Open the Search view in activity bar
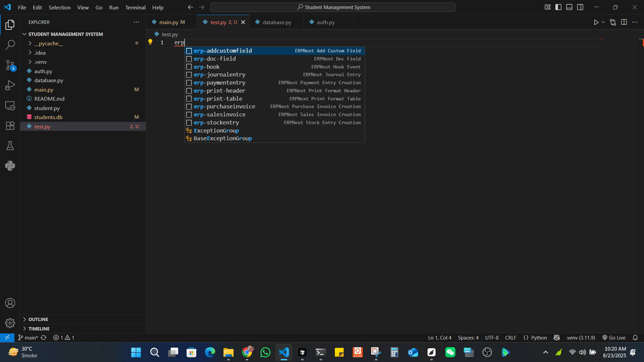Viewport: 644px width, 362px height. 10,45
